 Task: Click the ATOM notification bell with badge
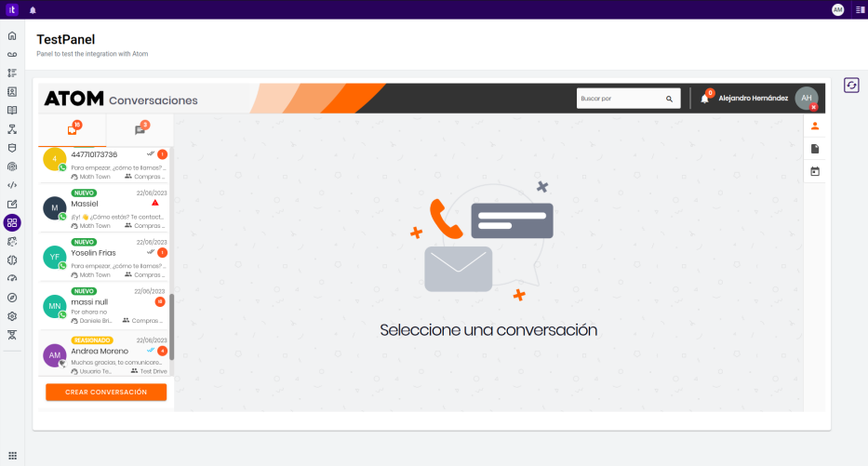705,98
